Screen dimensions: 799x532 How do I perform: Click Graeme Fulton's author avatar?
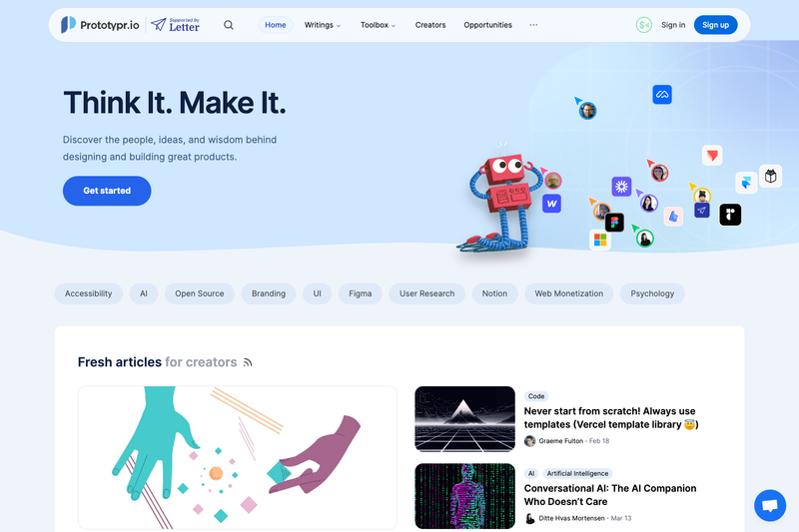click(x=530, y=441)
